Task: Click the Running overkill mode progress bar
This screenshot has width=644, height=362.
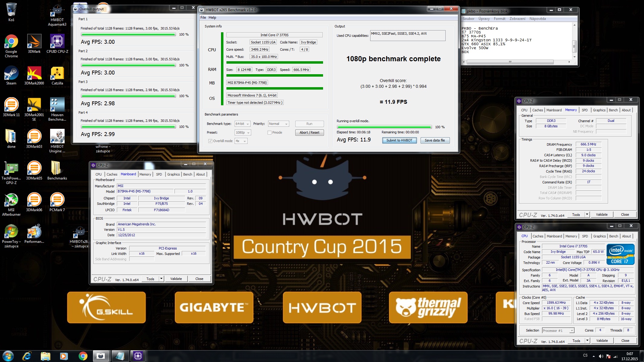Action: [x=384, y=127]
